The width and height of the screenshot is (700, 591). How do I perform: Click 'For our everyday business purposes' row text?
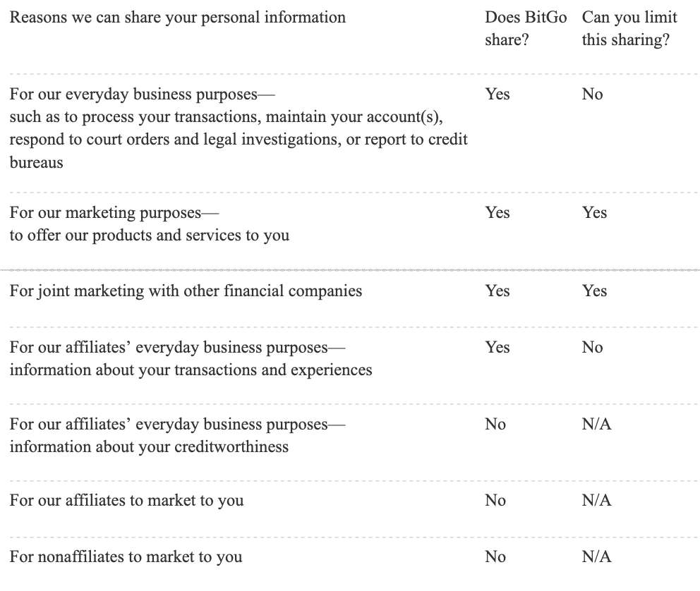coord(142,94)
